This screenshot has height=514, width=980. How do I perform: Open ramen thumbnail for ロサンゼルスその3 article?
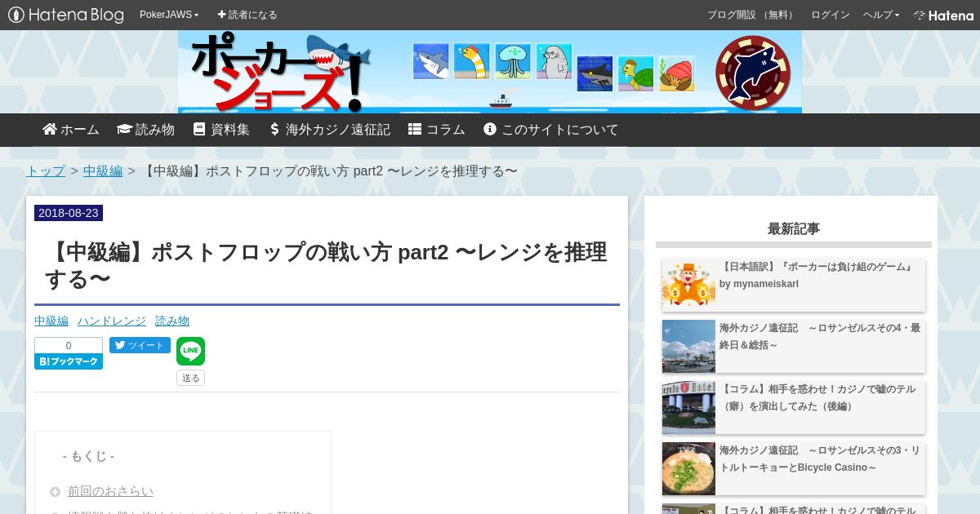688,469
